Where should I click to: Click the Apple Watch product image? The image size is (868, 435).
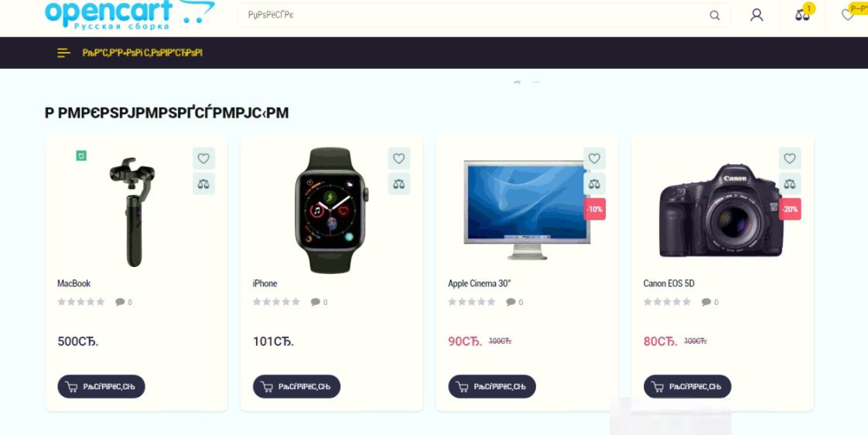331,211
